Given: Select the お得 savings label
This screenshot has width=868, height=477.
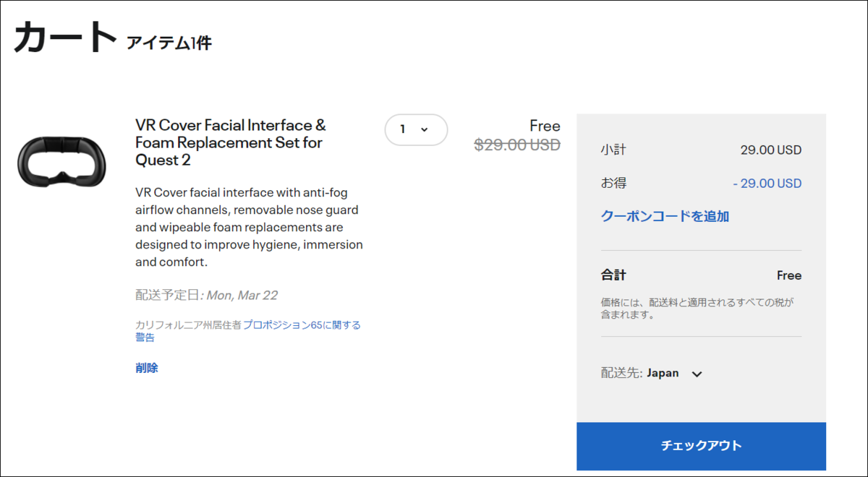Looking at the screenshot, I should tap(613, 184).
